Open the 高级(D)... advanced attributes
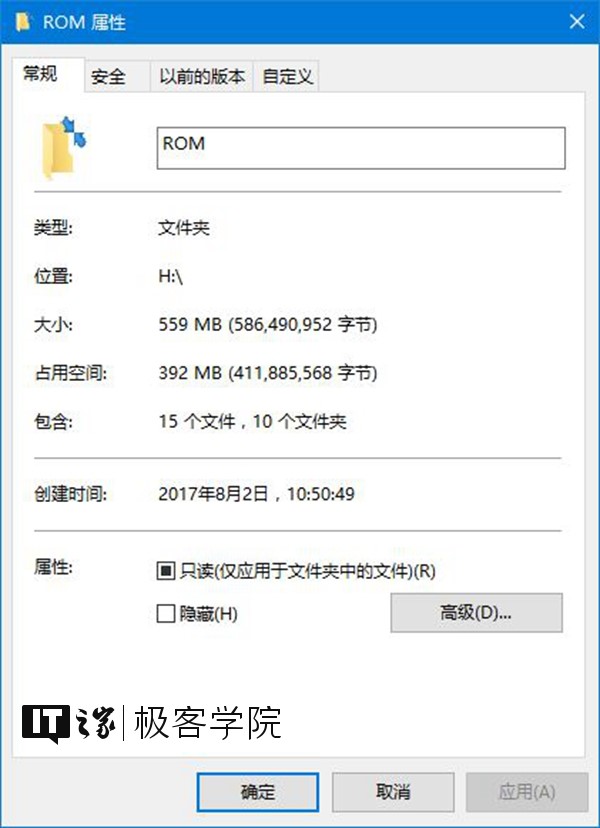Screen dimensions: 600x828 coord(476,613)
